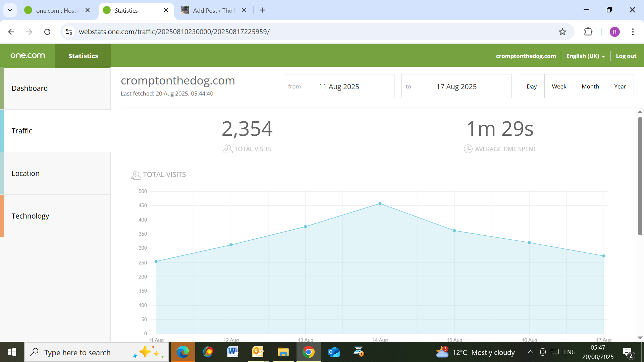Open Chrome three-dot menu
644x362 pixels.
coord(633,32)
